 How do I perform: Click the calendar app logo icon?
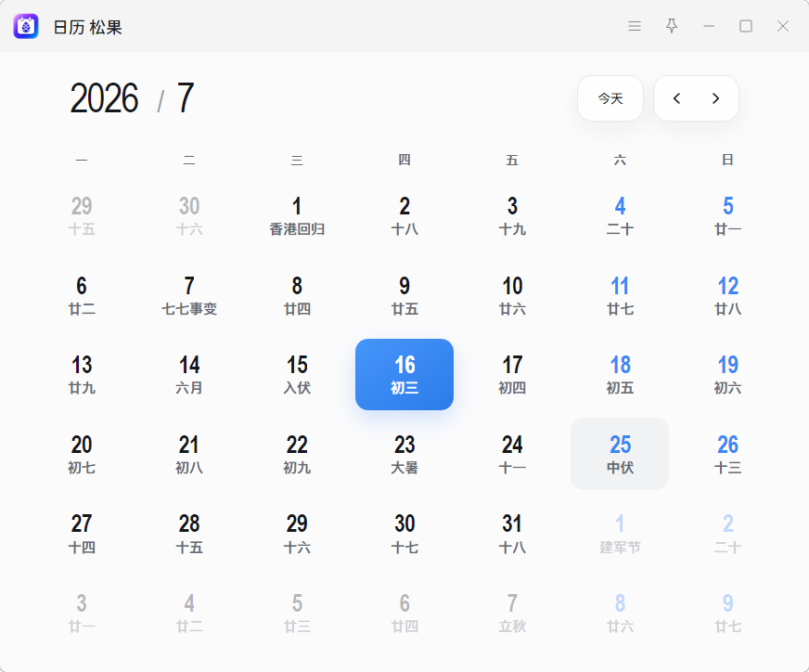tap(26, 26)
